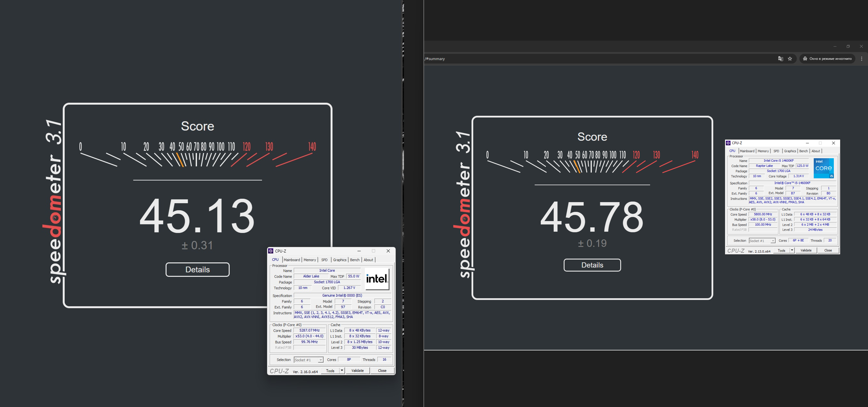Image resolution: width=868 pixels, height=407 pixels.
Task: Click the 'Alder Lake' code name value
Action: [x=311, y=277]
